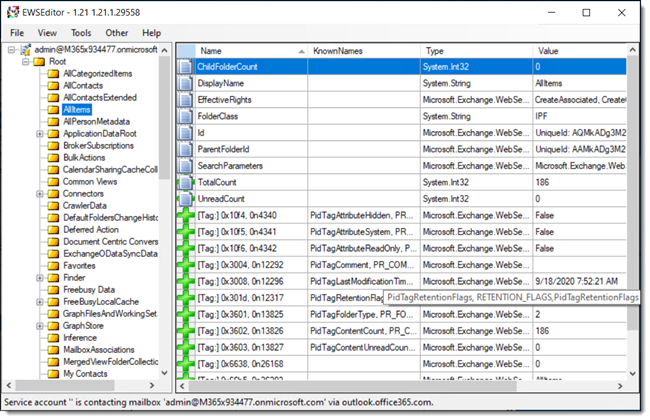
Task: Click the page icon of EffectiveRights row
Action: 185,100
